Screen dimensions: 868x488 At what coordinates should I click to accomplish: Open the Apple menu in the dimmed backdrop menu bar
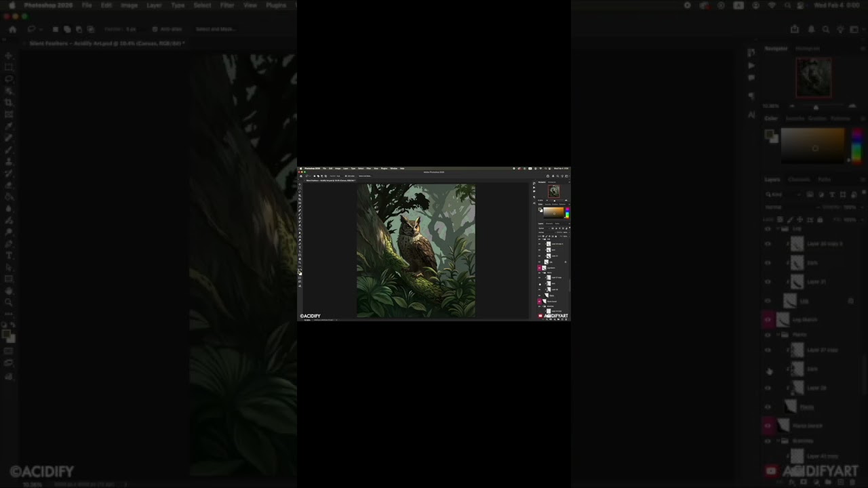[x=12, y=5]
